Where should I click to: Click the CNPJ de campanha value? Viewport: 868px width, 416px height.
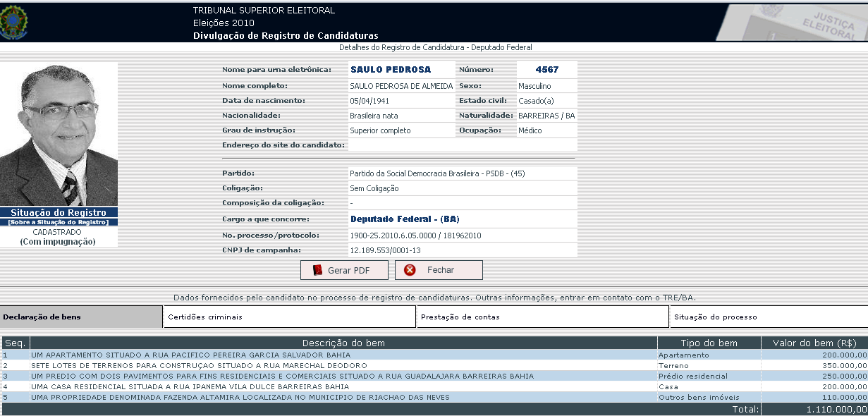(384, 250)
